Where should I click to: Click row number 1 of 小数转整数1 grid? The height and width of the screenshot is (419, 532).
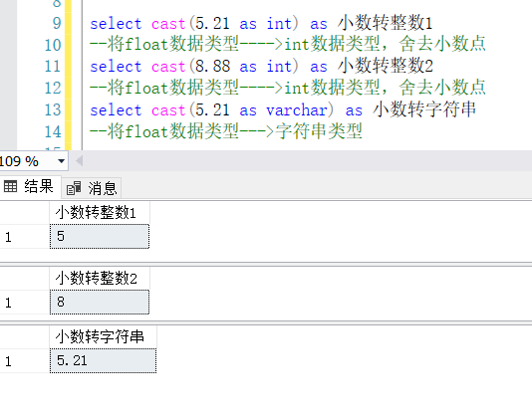[9, 237]
